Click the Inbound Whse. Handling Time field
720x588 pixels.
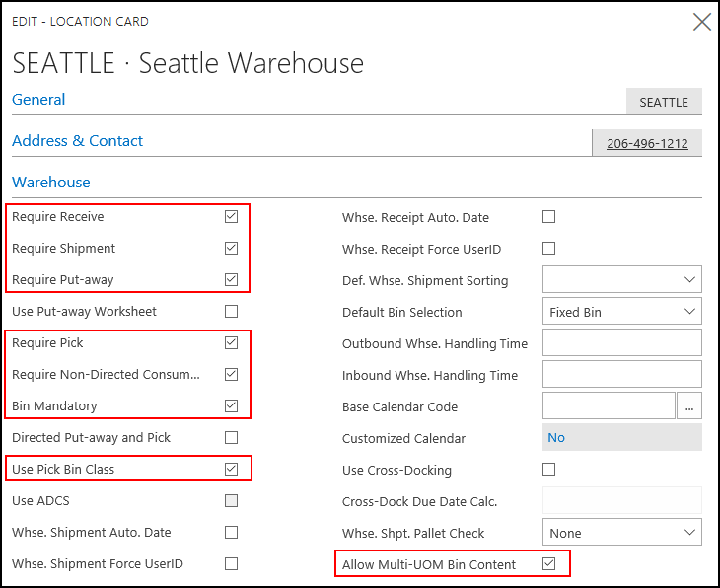tap(622, 375)
